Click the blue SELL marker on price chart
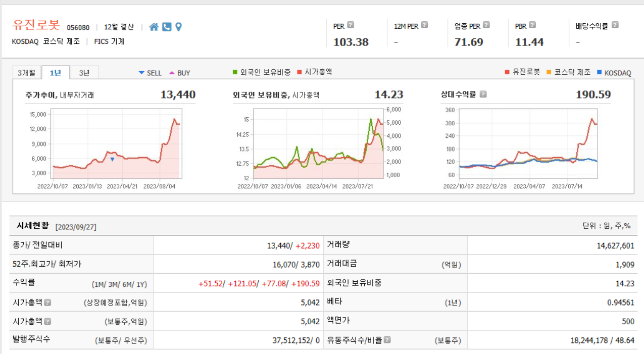644x354 pixels. pos(112,159)
